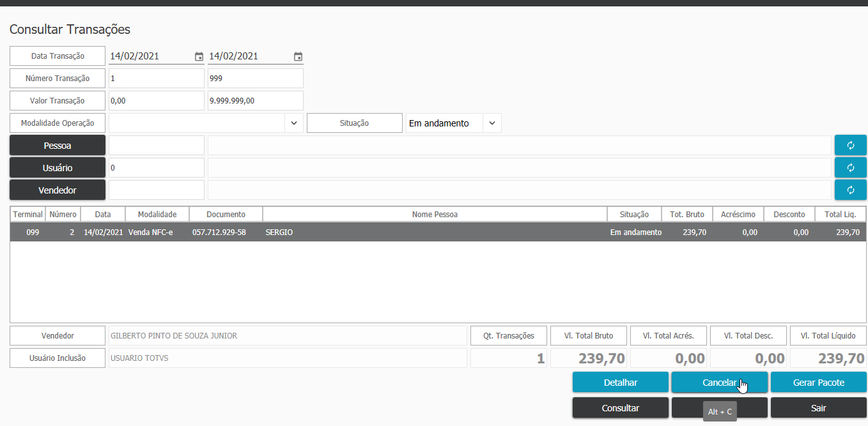868x426 pixels.
Task: Click the GILBERTO PINTO DE SOUZA JUNIOR field
Action: [x=288, y=335]
